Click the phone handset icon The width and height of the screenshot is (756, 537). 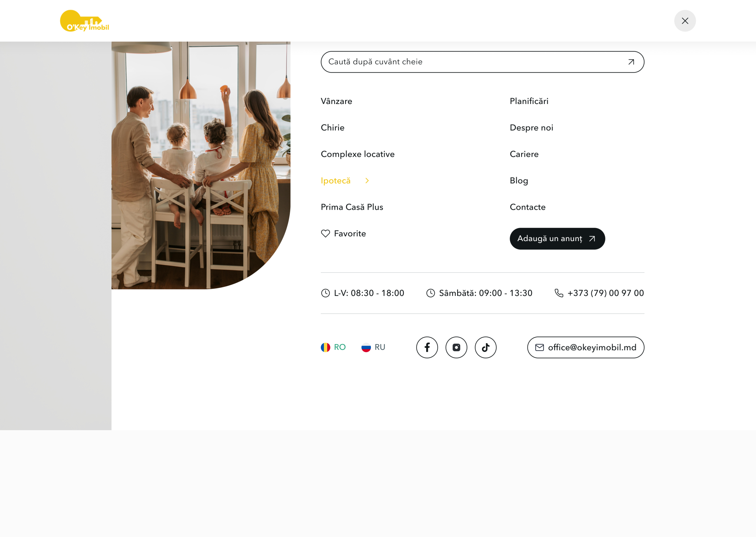559,293
